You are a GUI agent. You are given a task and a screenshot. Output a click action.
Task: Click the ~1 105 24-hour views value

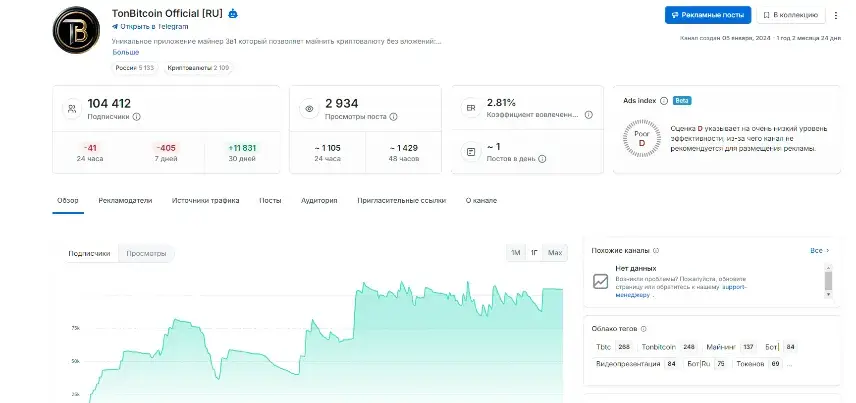click(x=327, y=148)
